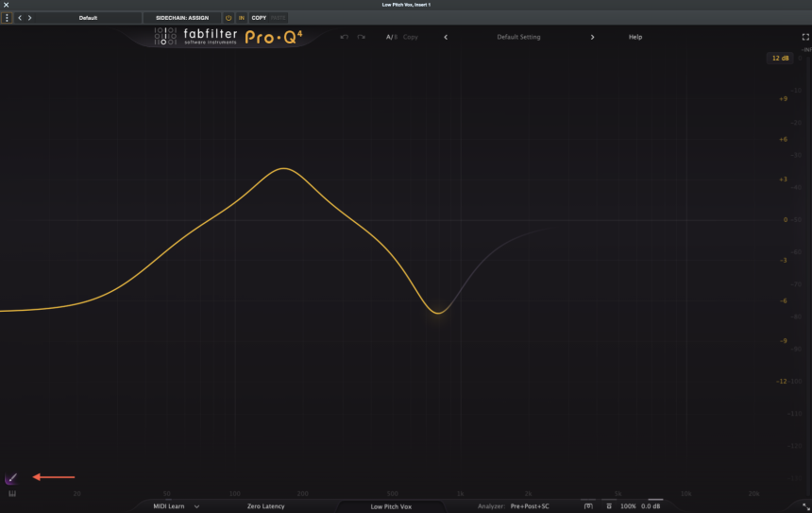Undo the last change
The image size is (812, 513).
click(x=345, y=37)
